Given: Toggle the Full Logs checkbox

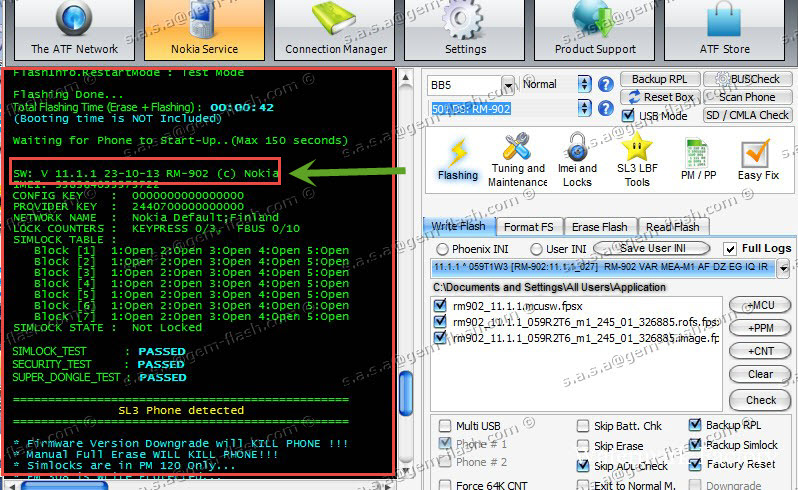Looking at the screenshot, I should tap(730, 248).
